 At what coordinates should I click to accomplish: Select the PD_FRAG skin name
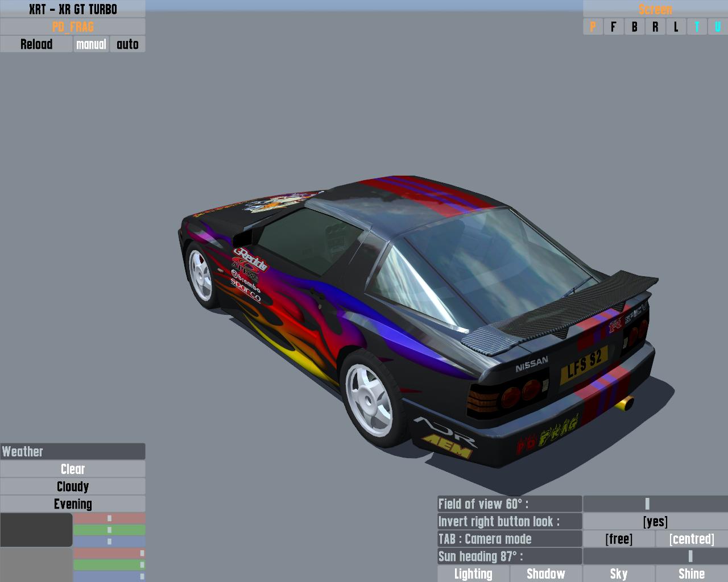(73, 27)
